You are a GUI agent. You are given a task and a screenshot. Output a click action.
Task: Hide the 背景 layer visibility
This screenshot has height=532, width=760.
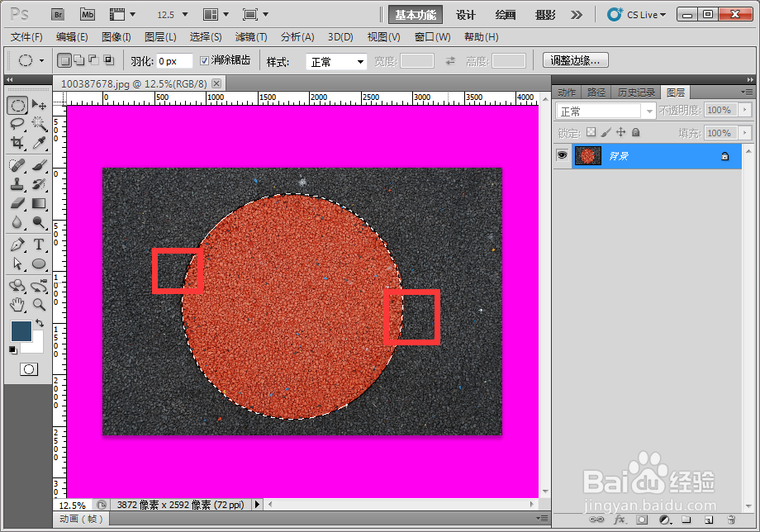pyautogui.click(x=563, y=155)
